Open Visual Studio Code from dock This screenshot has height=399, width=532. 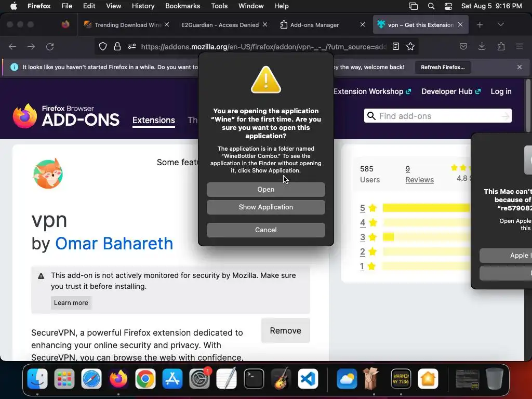(308, 379)
